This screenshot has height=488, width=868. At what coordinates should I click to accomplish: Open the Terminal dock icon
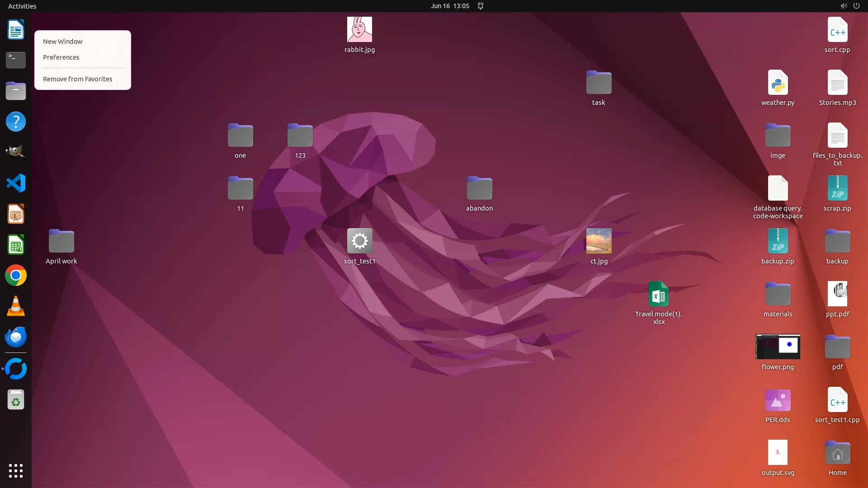(16, 60)
